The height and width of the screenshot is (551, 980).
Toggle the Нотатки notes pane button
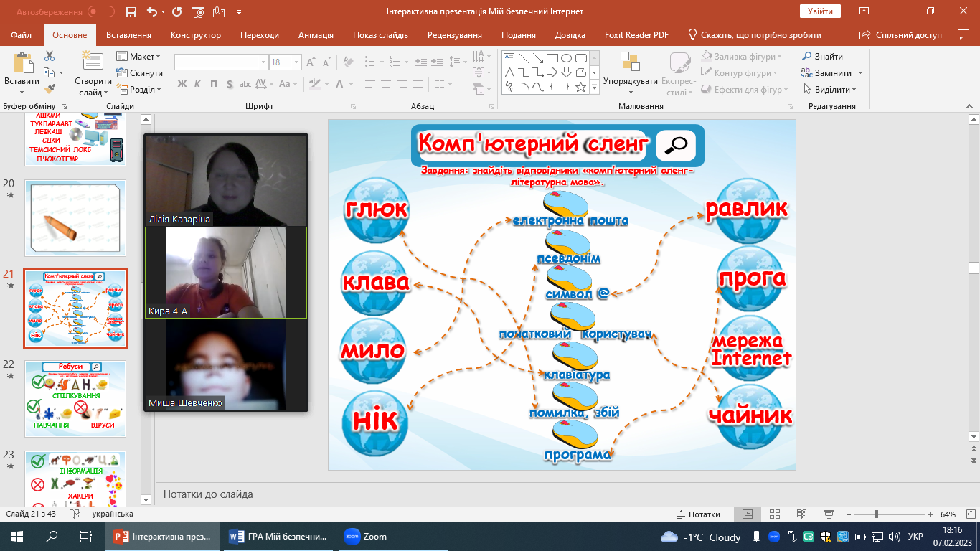(x=699, y=514)
